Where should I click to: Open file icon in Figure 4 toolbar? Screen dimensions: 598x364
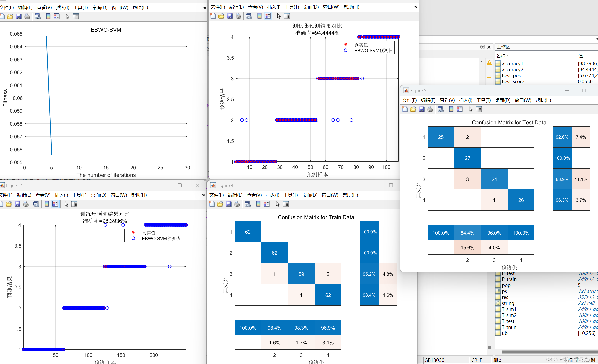pyautogui.click(x=220, y=204)
